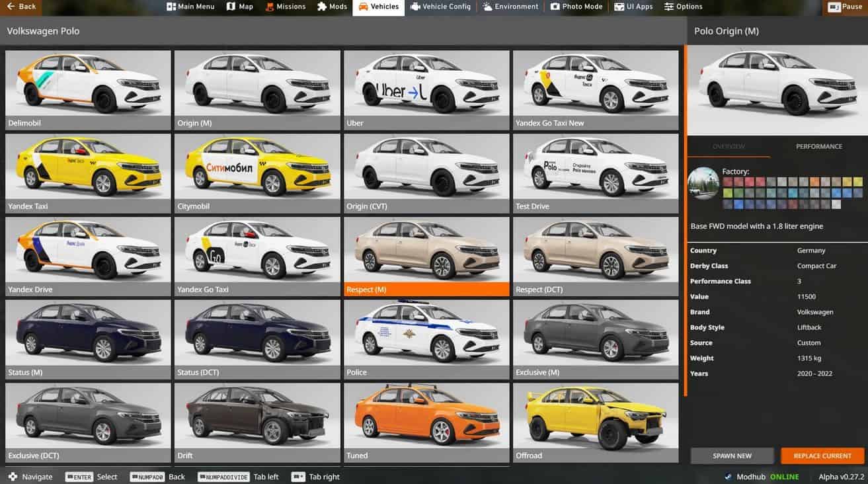Pick the orange factory color swatch
Image resolution: width=868 pixels, height=484 pixels.
point(814,182)
